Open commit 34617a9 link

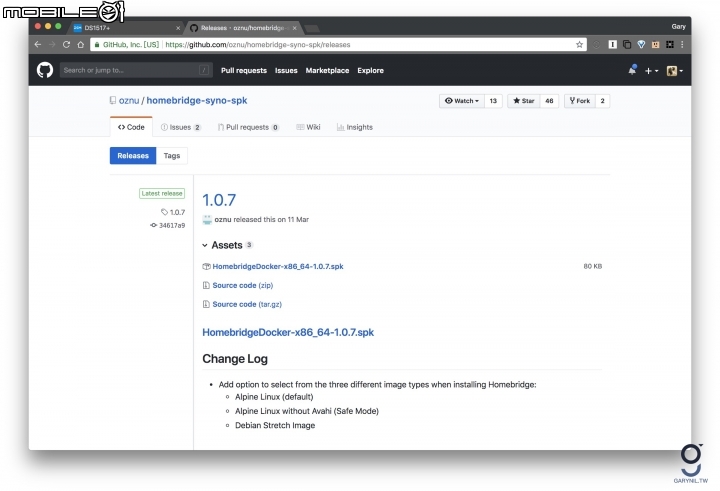click(172, 226)
